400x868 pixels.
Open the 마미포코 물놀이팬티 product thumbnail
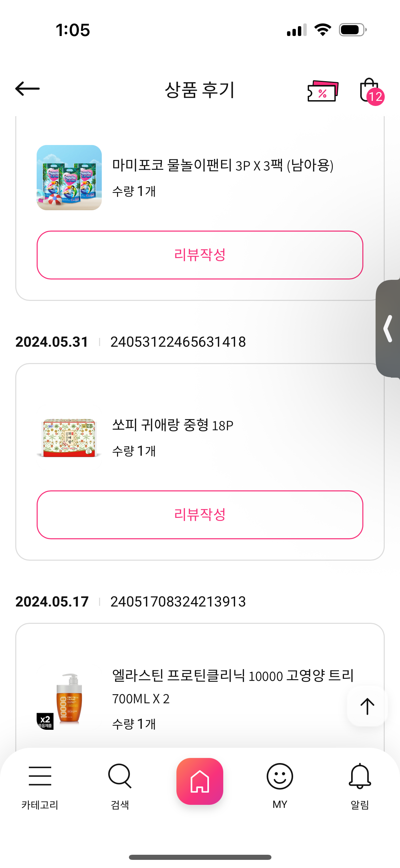69,178
